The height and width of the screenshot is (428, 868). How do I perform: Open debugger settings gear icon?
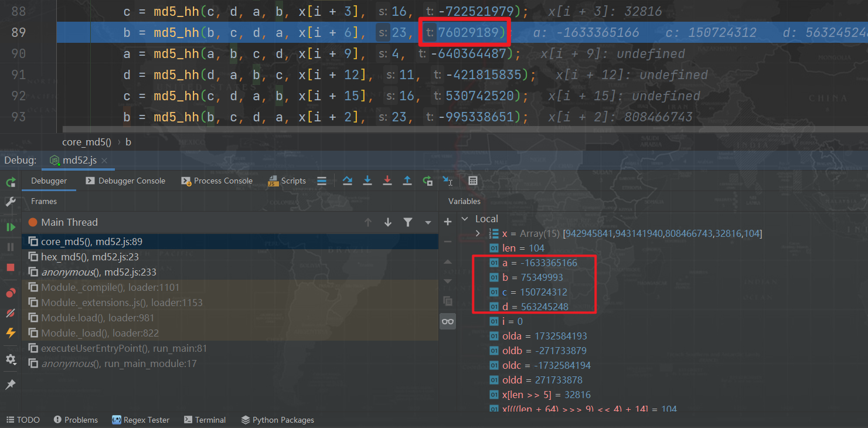coord(11,359)
